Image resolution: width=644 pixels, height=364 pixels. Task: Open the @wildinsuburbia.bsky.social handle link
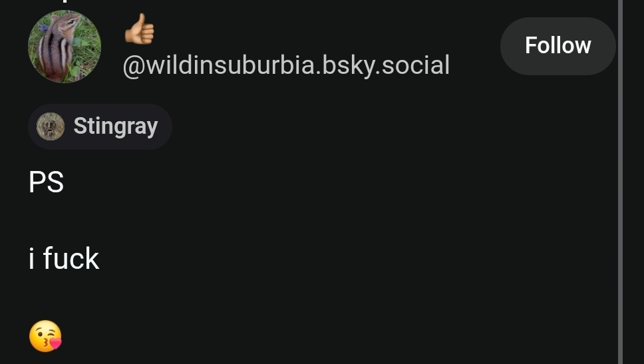click(286, 65)
